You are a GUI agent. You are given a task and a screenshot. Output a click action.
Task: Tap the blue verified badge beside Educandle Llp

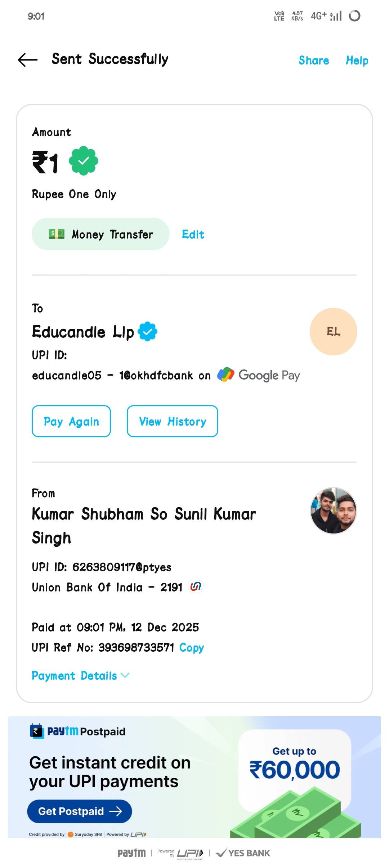point(148,332)
